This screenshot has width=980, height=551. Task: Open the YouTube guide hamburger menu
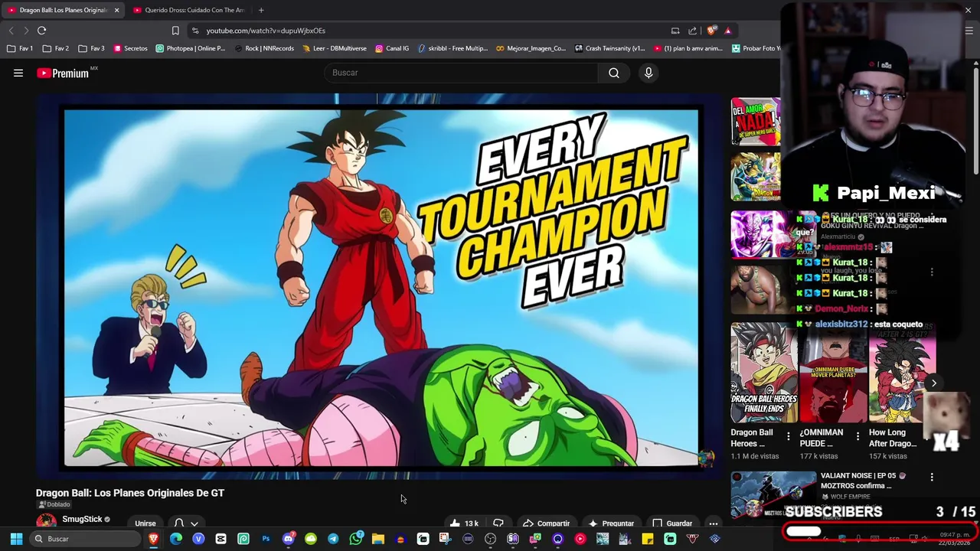pos(18,73)
